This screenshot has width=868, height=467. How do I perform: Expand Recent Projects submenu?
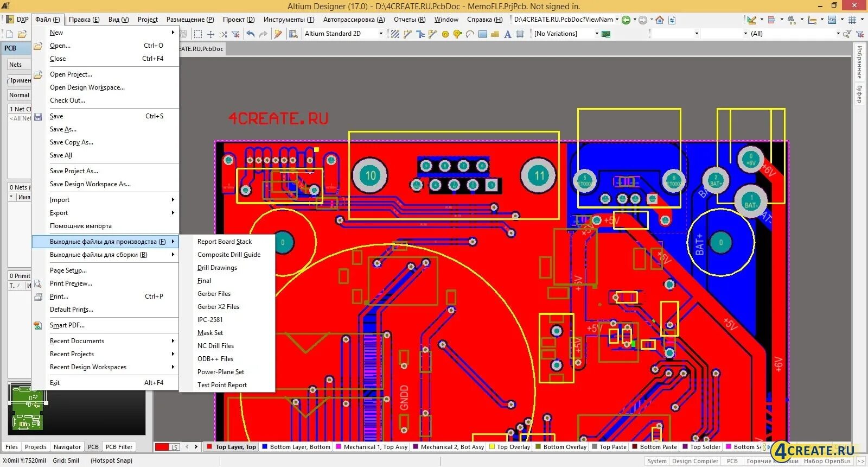[105, 354]
